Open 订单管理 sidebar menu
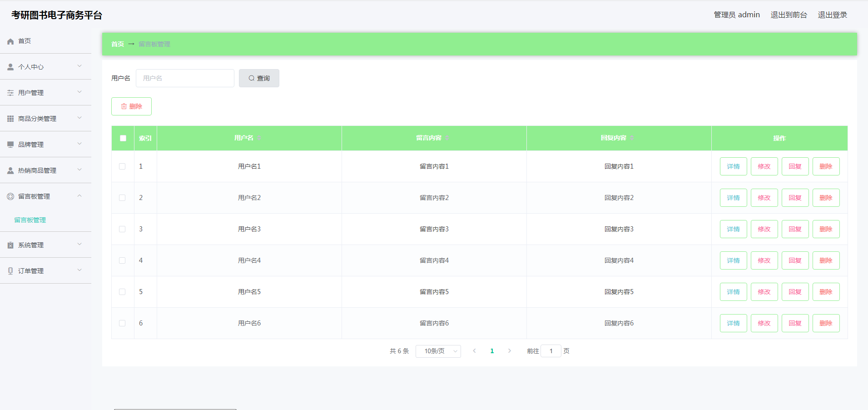The image size is (868, 410). [x=45, y=271]
